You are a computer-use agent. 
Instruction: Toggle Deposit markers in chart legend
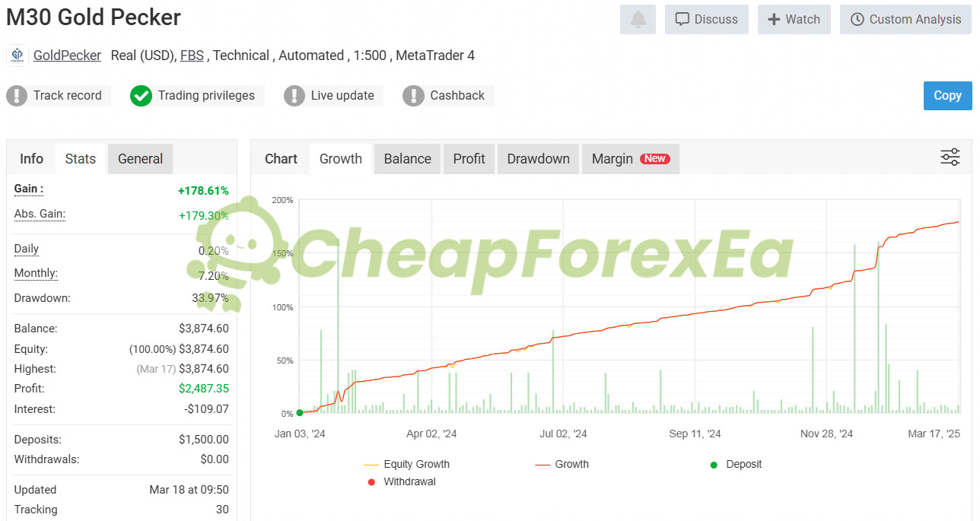pyautogui.click(x=735, y=464)
